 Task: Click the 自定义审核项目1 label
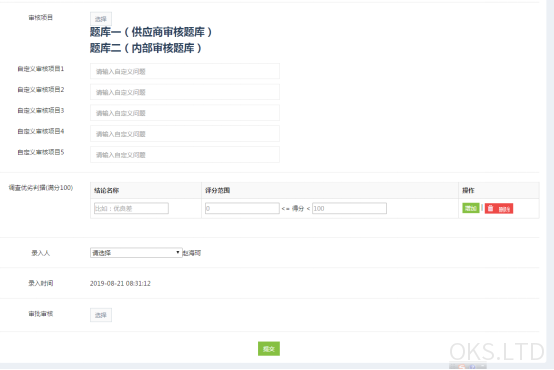click(41, 69)
